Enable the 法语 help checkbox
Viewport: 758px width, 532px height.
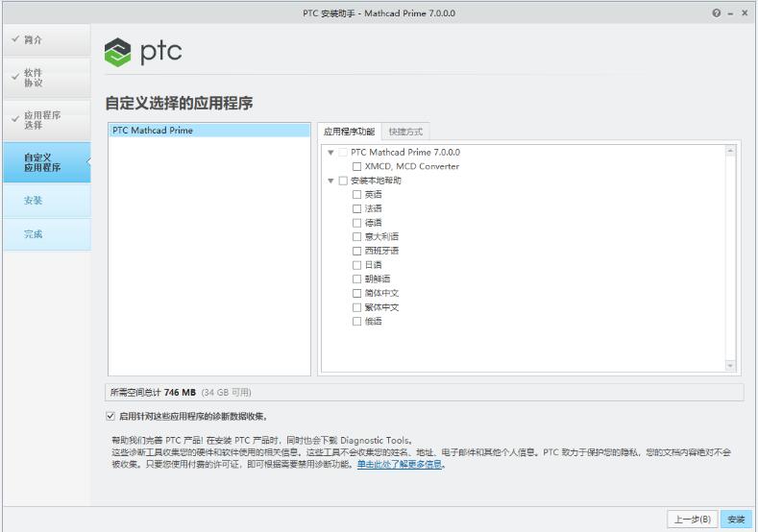click(x=356, y=208)
